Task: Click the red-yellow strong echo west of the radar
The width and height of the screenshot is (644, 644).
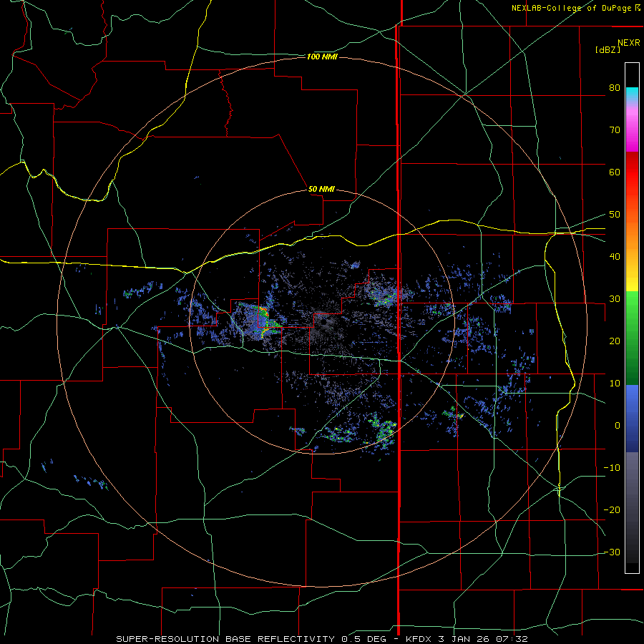Action: pos(265,321)
